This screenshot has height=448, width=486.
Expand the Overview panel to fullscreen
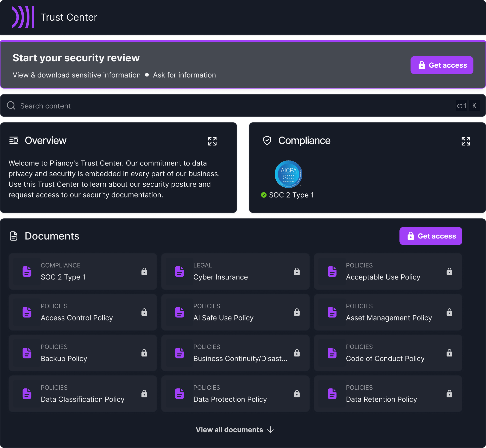[212, 141]
